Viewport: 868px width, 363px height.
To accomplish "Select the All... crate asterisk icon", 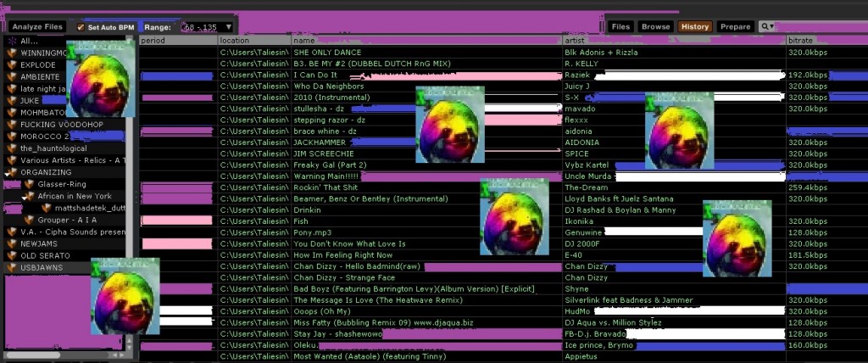I will pos(12,41).
